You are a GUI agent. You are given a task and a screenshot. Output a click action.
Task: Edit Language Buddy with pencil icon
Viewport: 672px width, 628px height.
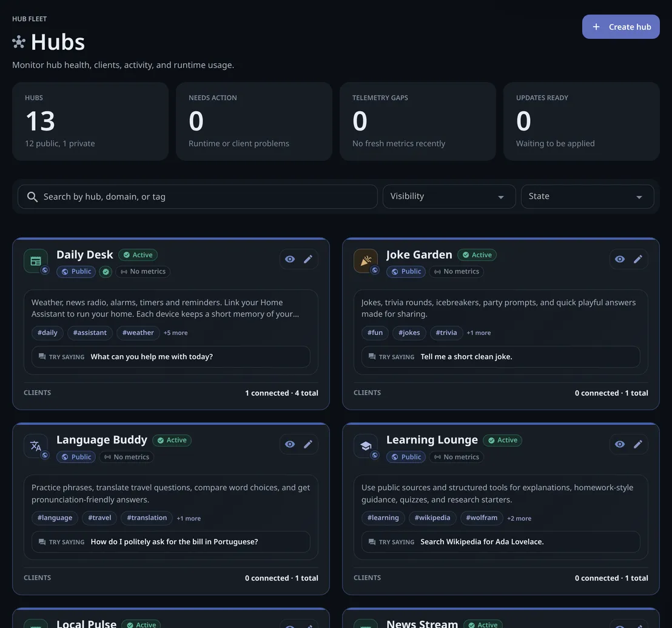pyautogui.click(x=307, y=444)
